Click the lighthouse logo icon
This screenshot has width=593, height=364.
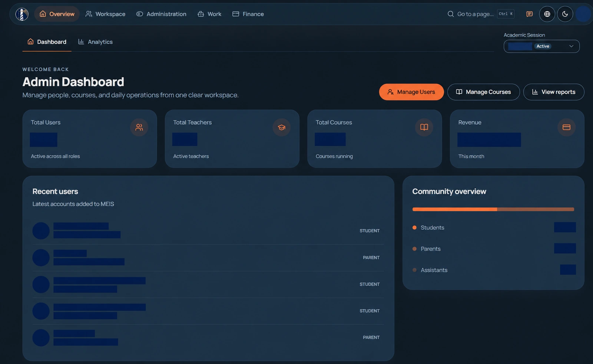(x=22, y=14)
